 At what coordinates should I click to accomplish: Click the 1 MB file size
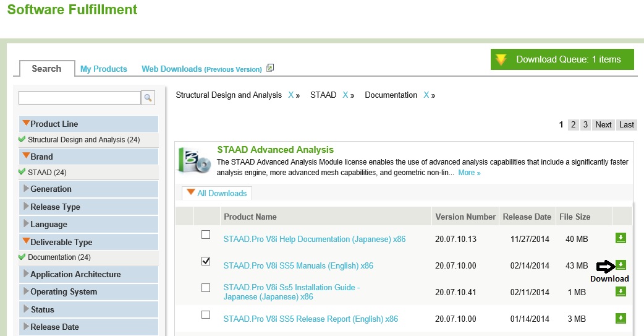click(577, 293)
